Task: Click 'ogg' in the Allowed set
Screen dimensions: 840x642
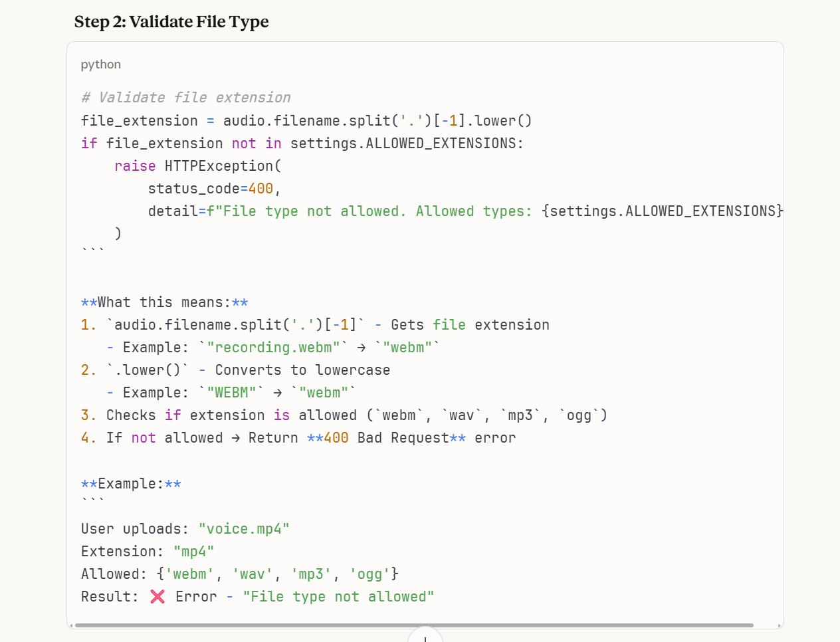Action: tap(369, 574)
